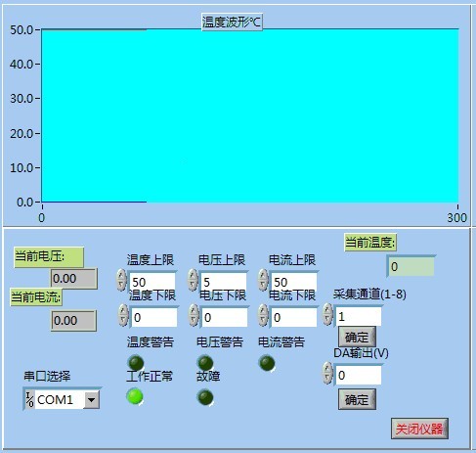Click the 电流下限 input field
The height and width of the screenshot is (453, 476).
click(x=294, y=317)
